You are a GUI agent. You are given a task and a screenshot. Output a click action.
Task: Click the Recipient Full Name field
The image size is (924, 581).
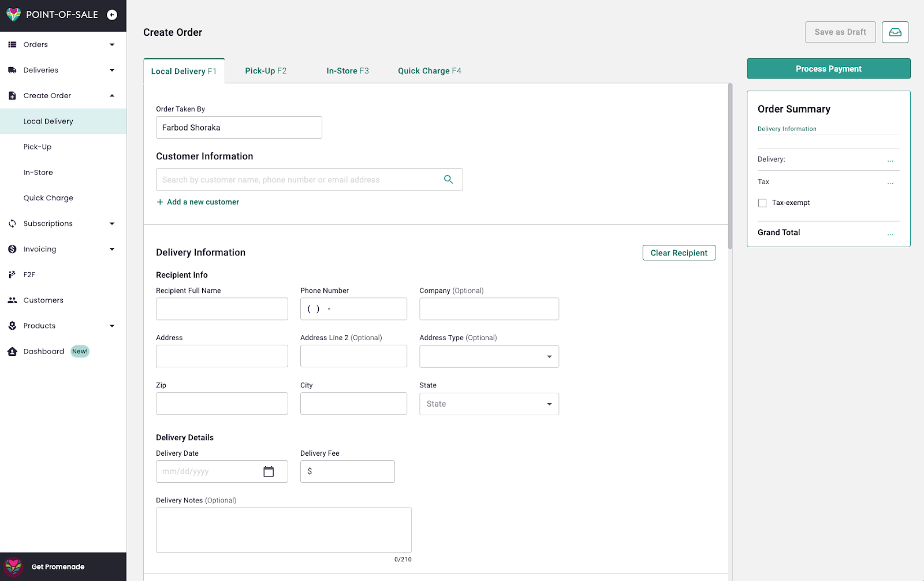[222, 309]
